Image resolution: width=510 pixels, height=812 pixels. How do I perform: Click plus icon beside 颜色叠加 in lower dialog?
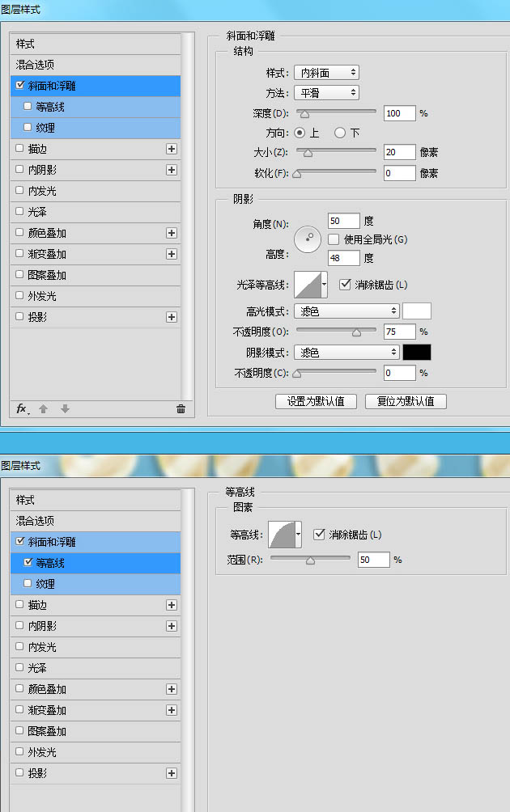point(172,689)
